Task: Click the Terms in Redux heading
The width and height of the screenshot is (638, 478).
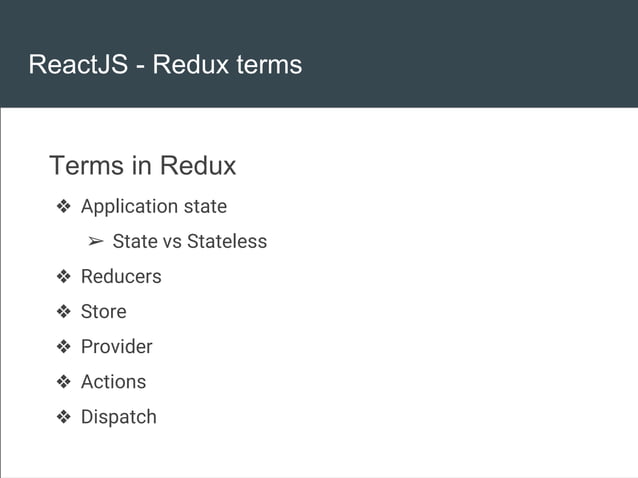Action: pyautogui.click(x=142, y=166)
